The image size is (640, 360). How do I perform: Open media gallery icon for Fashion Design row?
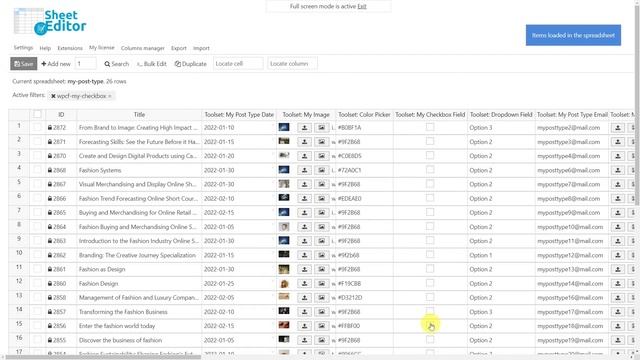coord(322,283)
